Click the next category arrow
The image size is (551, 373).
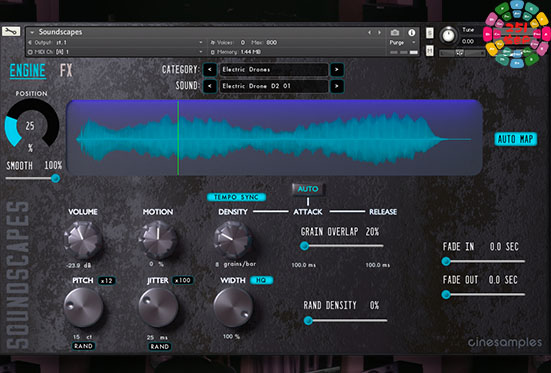coord(337,70)
